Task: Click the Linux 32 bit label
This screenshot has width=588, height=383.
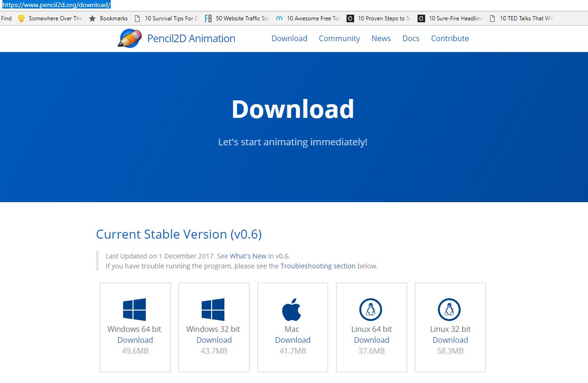Action: tap(450, 329)
